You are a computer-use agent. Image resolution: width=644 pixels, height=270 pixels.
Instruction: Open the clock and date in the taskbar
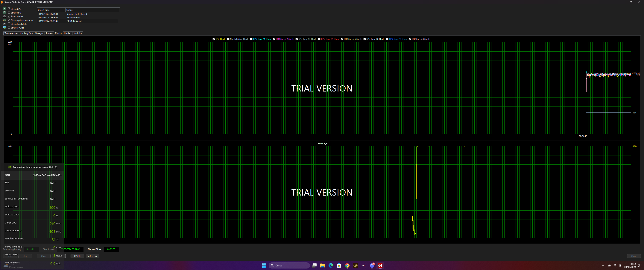coord(630,265)
